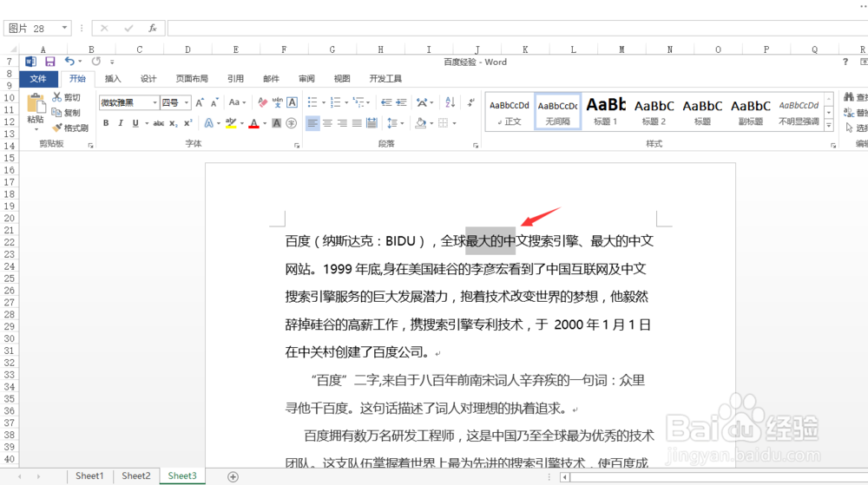Image resolution: width=868 pixels, height=485 pixels.
Task: Click the Excel insert function fx icon
Action: [153, 29]
